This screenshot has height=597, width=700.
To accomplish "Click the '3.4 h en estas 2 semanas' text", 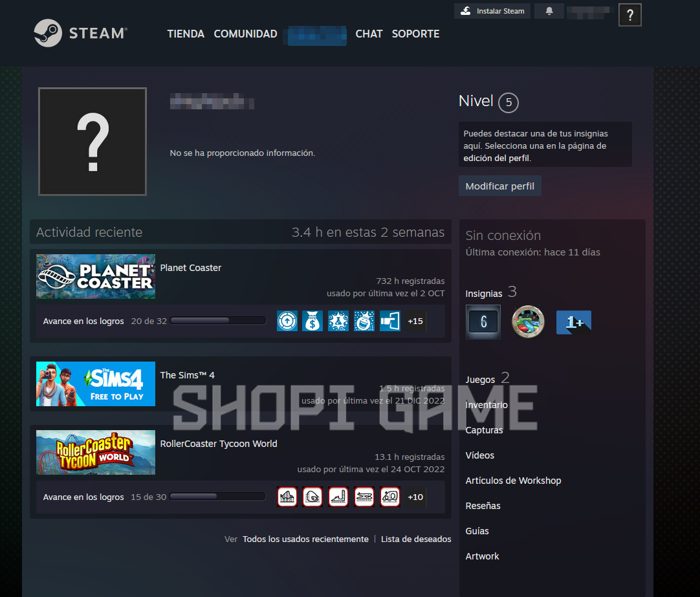I will 368,232.
